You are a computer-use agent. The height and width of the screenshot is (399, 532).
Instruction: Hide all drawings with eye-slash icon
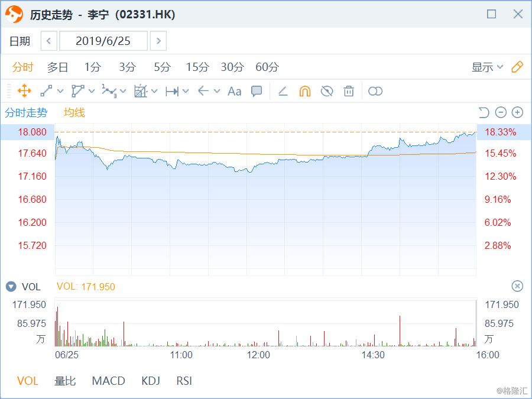click(x=327, y=91)
